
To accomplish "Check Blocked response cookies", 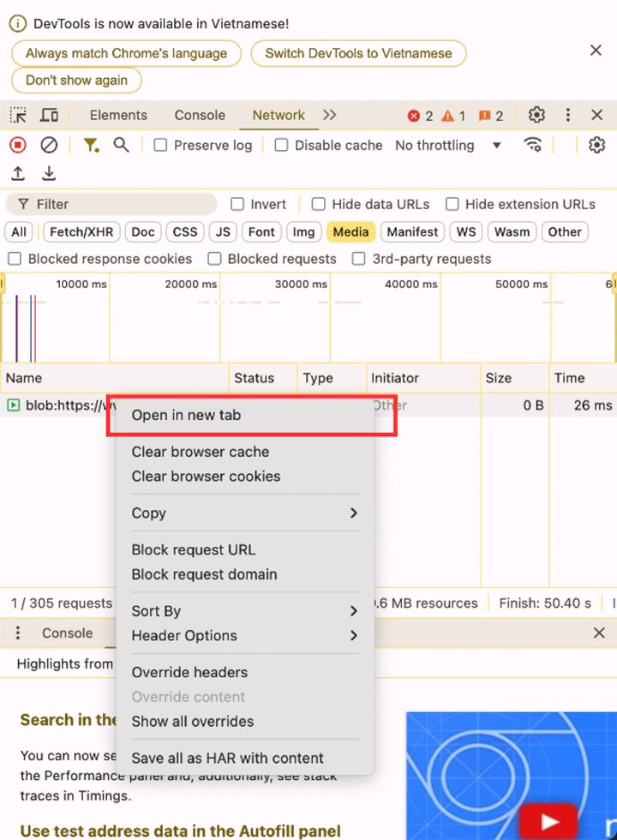I will tap(15, 259).
